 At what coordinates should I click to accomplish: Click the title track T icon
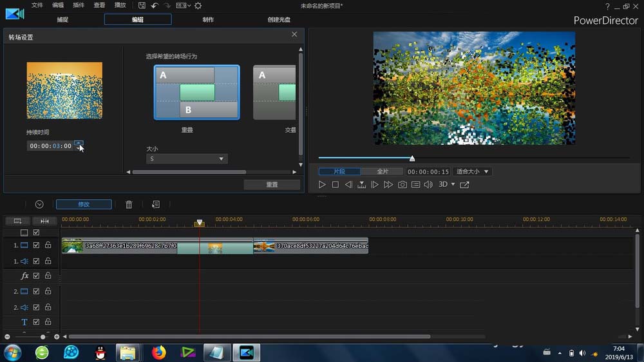tap(24, 322)
